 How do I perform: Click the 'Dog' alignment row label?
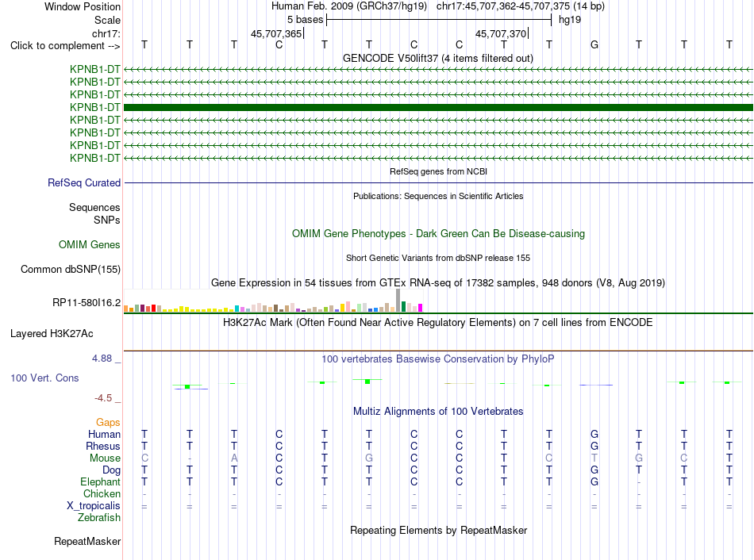click(112, 470)
